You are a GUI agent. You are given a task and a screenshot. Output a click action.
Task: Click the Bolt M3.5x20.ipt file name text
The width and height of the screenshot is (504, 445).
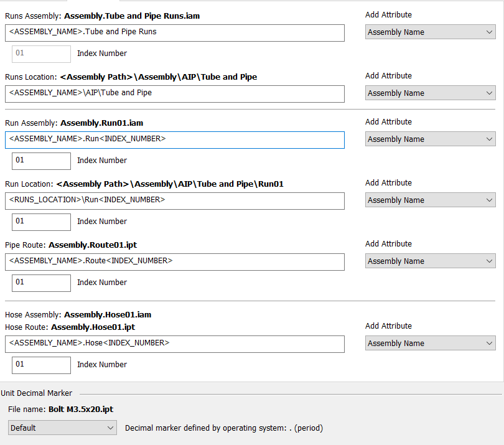(x=81, y=410)
